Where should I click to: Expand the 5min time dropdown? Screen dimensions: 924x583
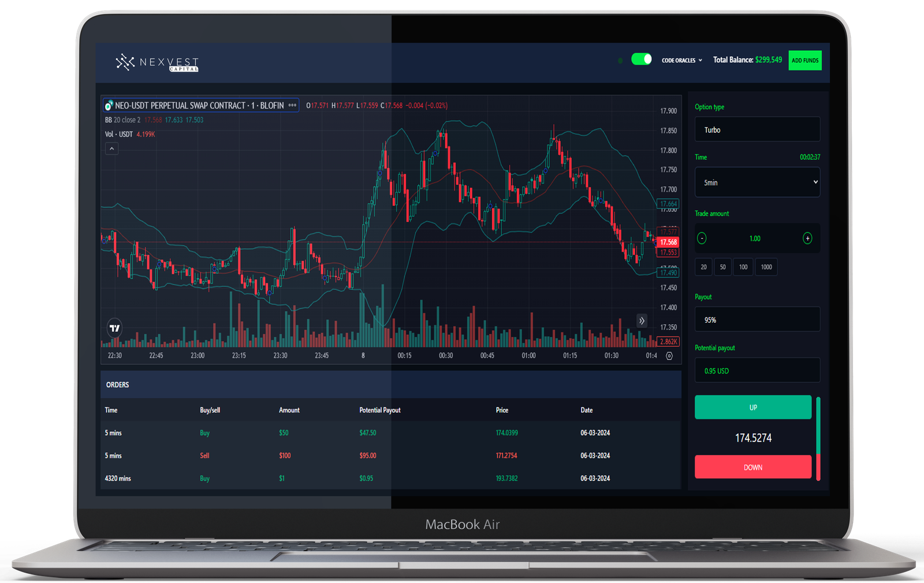(757, 182)
